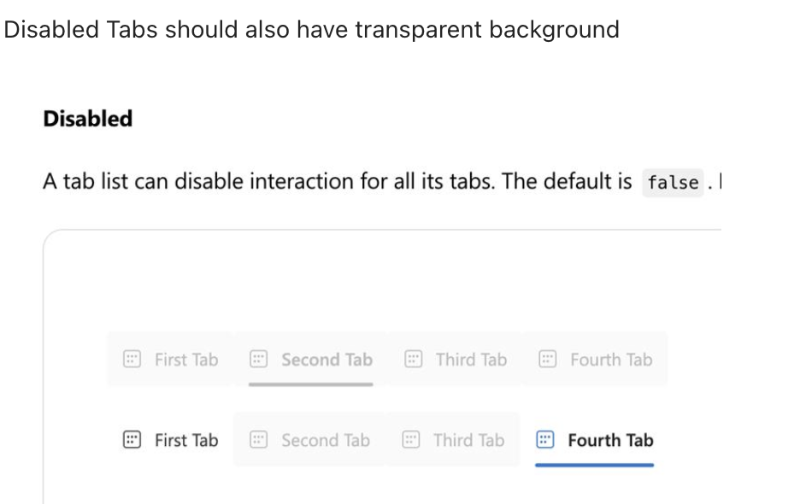Click the example preview card background
This screenshot has width=812, height=504.
coord(385,282)
